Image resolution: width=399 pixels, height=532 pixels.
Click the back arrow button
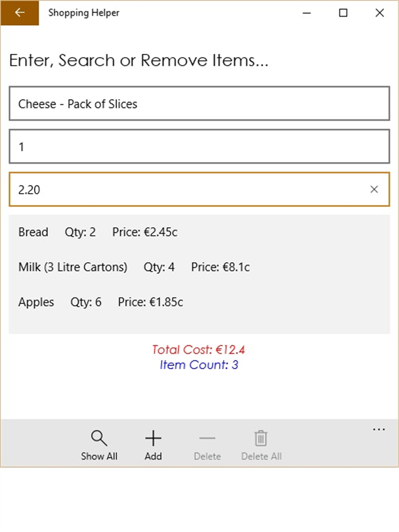[x=20, y=12]
